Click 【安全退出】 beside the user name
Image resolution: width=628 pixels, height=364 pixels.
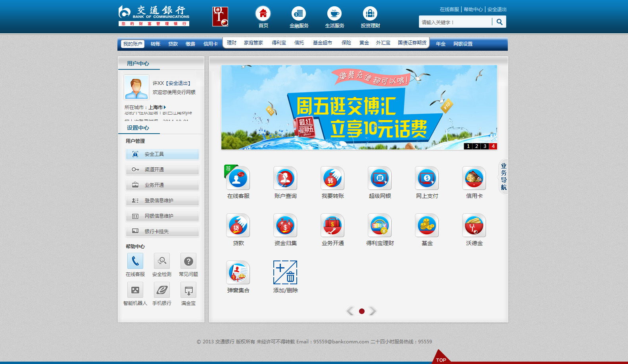pos(179,83)
